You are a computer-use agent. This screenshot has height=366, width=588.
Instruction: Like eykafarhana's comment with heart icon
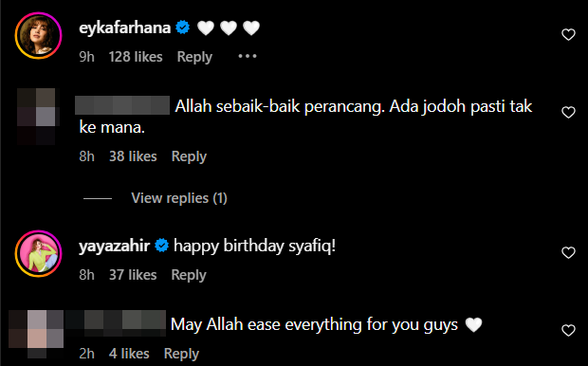pos(568,34)
